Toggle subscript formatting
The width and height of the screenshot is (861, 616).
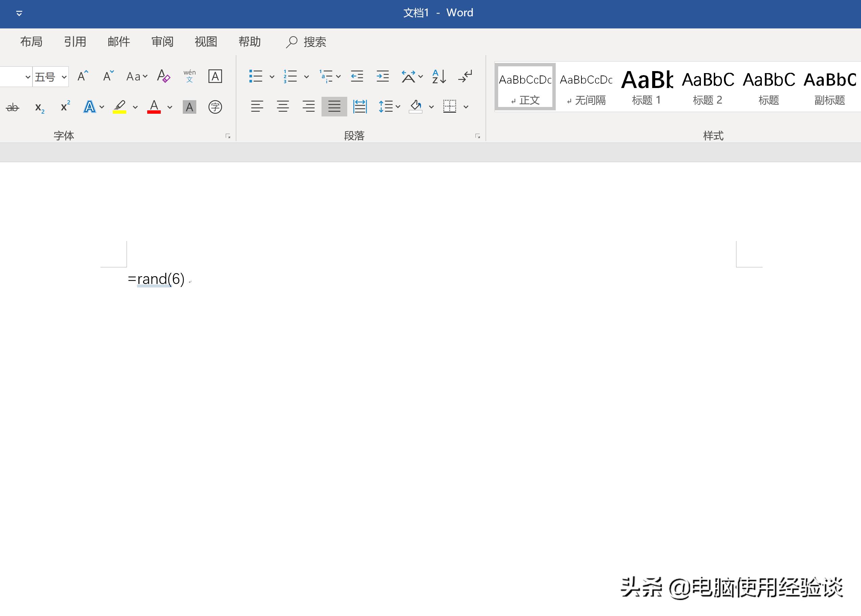point(39,107)
